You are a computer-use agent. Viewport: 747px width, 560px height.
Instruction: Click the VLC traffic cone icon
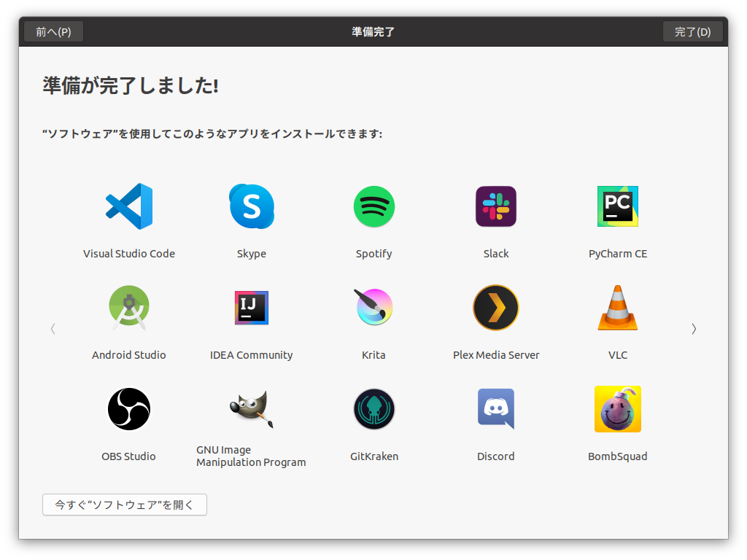coord(618,308)
